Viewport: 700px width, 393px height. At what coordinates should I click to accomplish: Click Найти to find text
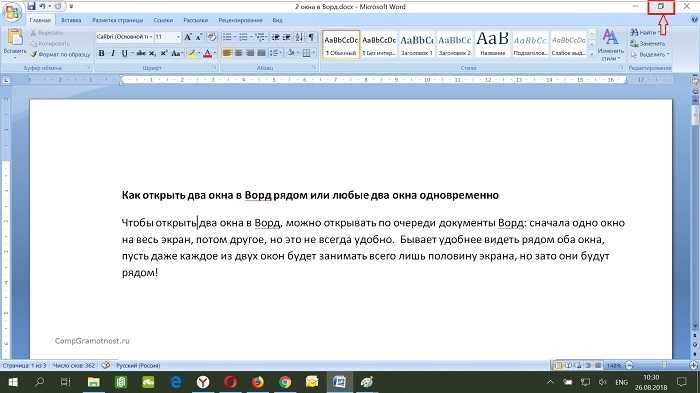(644, 33)
